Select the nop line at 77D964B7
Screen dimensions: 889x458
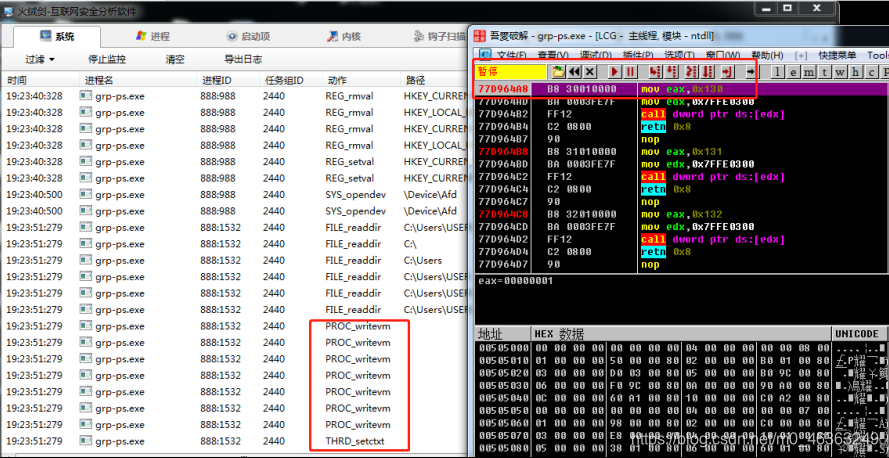(x=679, y=139)
